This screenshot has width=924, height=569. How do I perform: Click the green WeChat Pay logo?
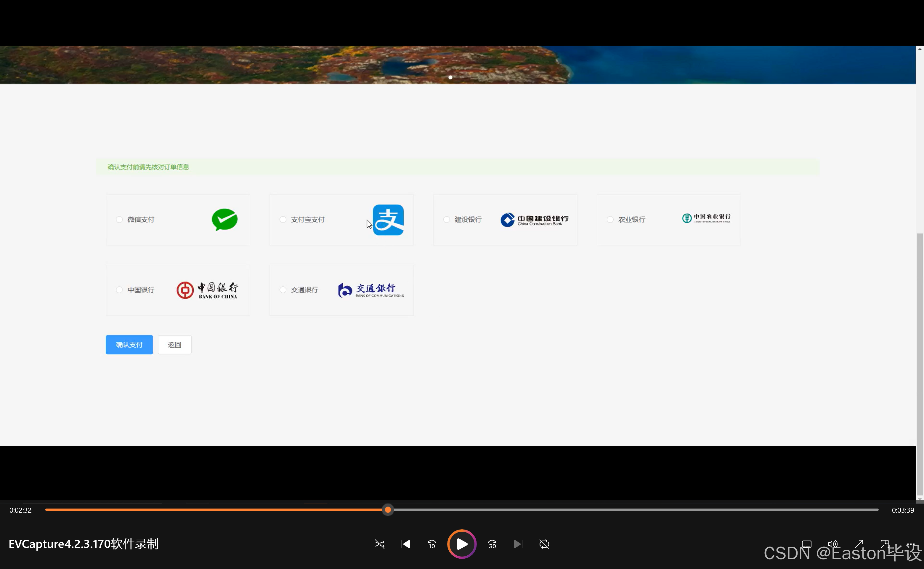[x=224, y=220]
